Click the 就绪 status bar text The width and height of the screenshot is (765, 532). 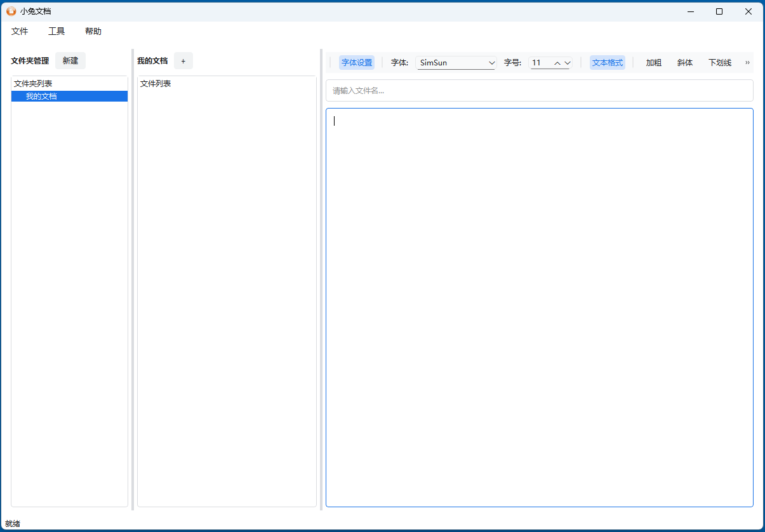(12, 522)
